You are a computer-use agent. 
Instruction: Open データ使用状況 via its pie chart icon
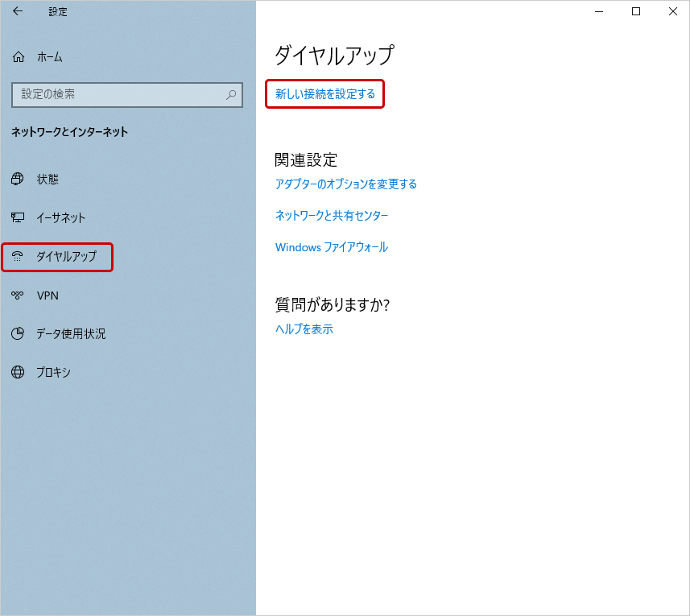pos(18,334)
